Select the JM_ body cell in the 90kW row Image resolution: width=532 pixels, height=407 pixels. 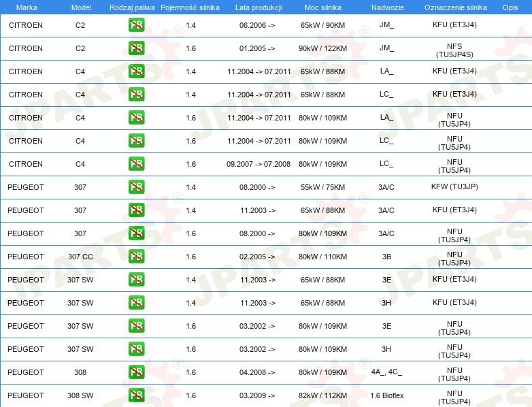tap(387, 48)
